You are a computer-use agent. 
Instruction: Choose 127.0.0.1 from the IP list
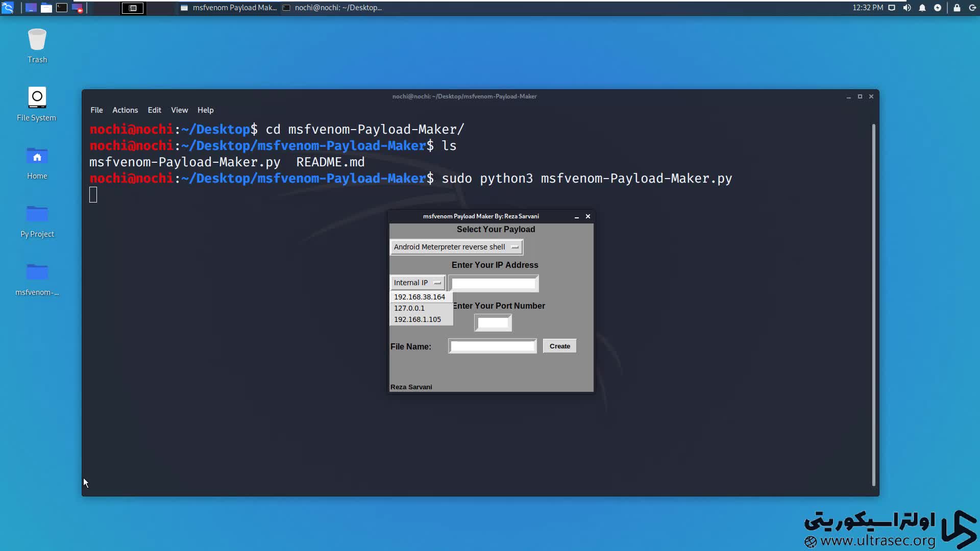pos(409,308)
